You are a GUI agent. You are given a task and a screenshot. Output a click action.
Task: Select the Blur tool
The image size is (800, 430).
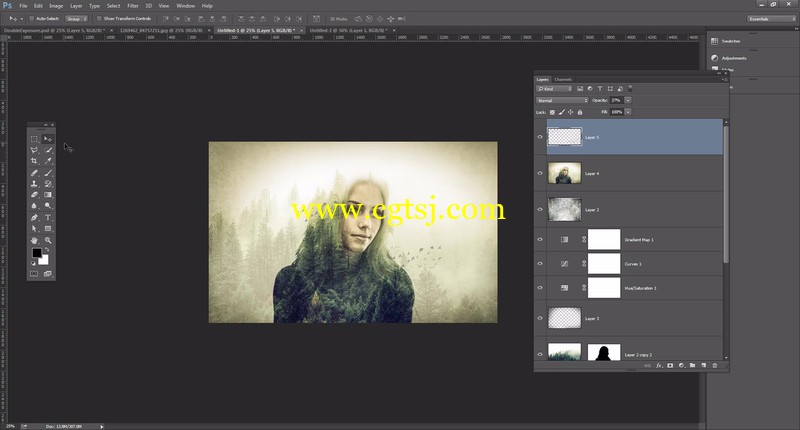pos(34,206)
